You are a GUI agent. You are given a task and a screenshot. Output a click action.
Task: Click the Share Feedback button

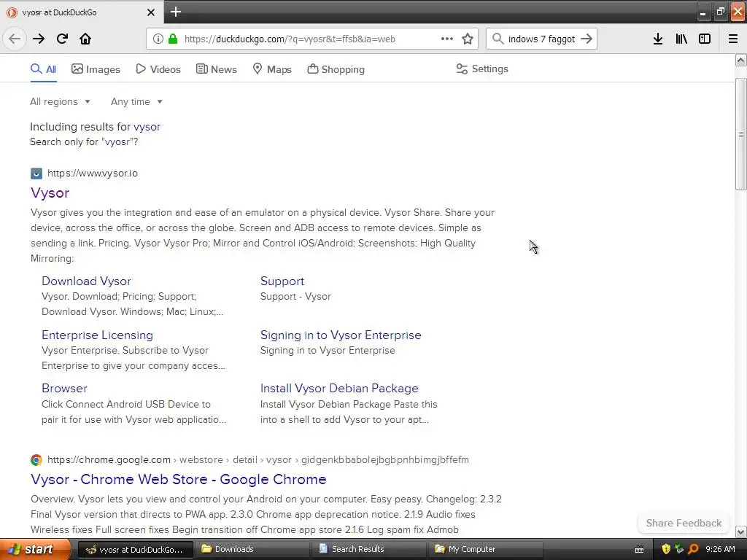(x=684, y=523)
